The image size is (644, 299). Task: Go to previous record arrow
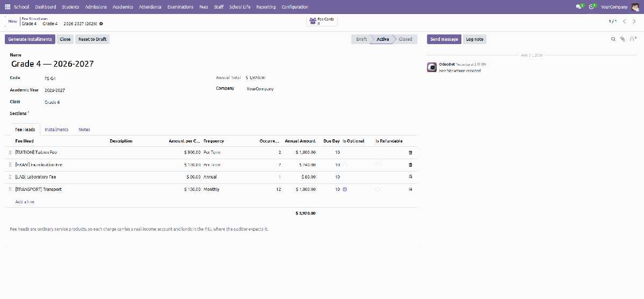point(624,22)
